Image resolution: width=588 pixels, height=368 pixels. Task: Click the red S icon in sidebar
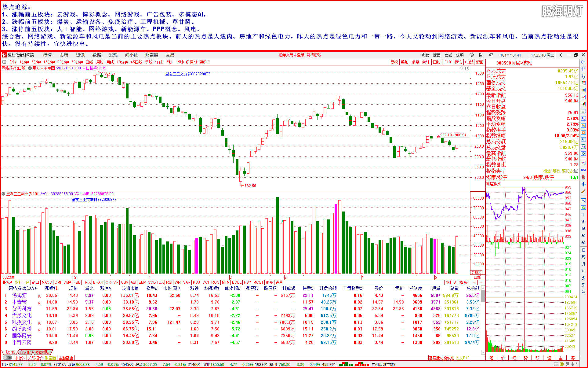(x=583, y=177)
